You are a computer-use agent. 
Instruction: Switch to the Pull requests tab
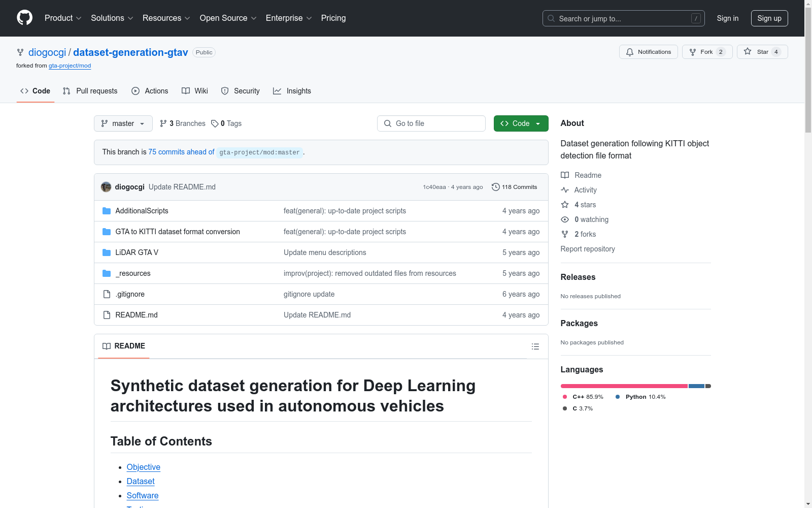point(90,91)
